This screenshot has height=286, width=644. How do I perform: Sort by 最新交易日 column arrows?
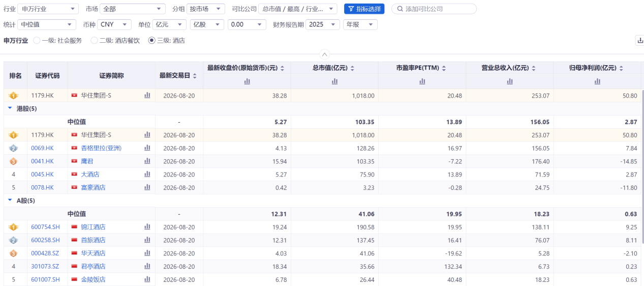point(195,76)
